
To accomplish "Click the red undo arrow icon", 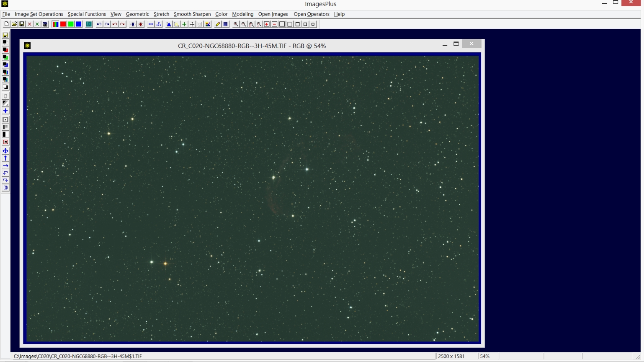I will (115, 24).
